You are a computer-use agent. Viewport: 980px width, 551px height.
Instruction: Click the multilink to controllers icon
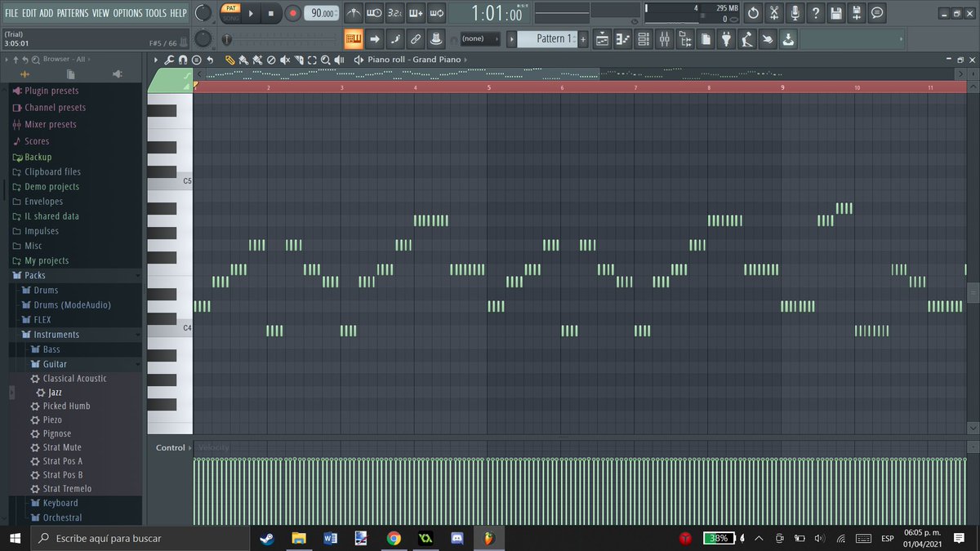coord(416,38)
